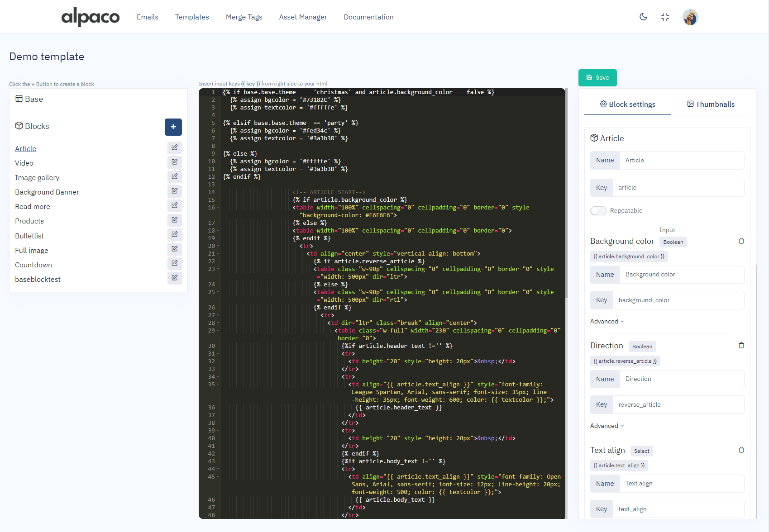
Task: Select the Article block link
Action: click(25, 149)
